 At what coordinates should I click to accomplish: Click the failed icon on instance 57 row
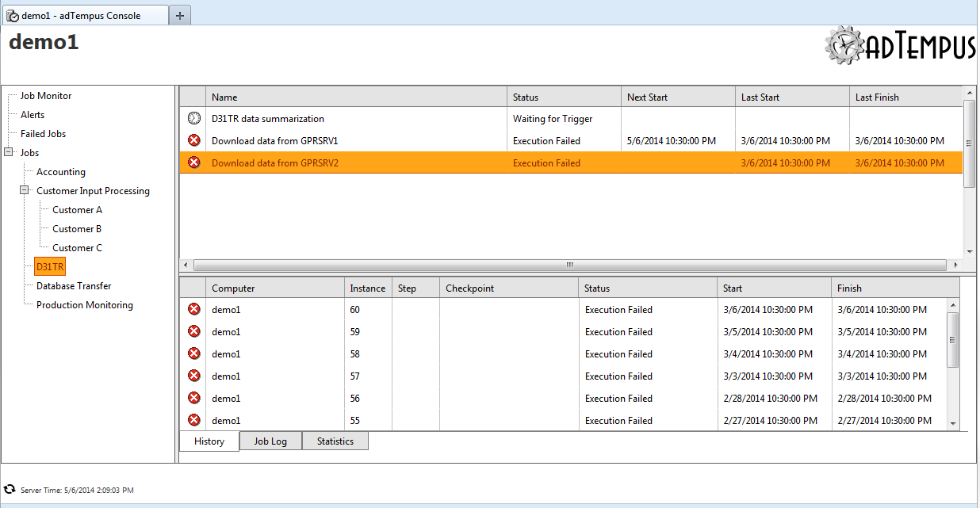[194, 376]
